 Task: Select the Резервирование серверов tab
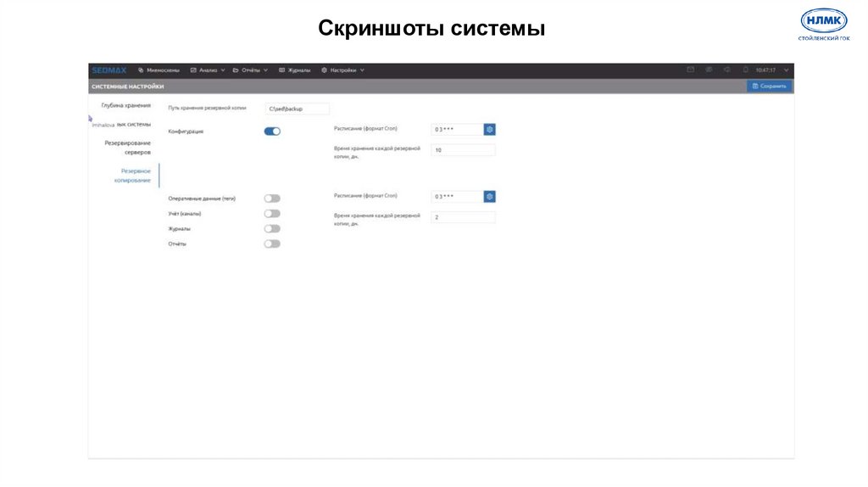click(x=127, y=148)
